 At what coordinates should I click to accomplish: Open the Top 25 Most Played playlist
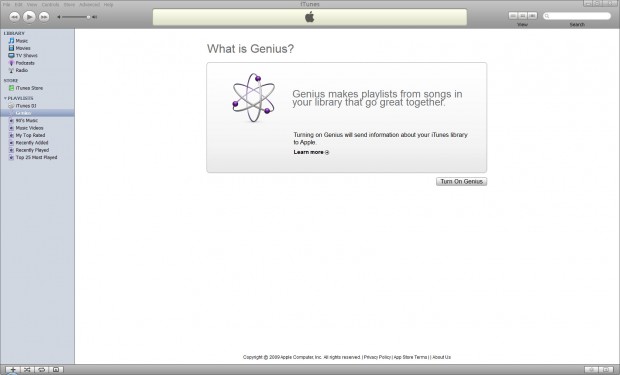click(x=36, y=157)
